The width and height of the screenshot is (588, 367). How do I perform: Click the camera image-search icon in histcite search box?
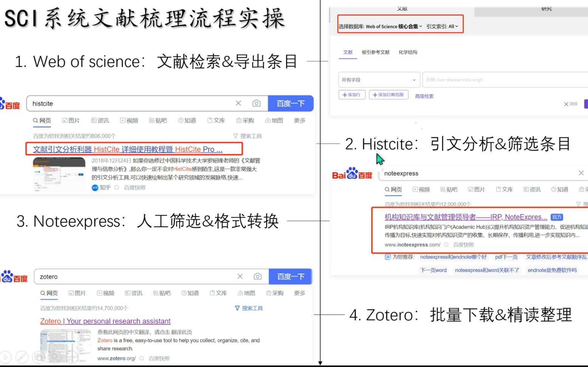tap(257, 103)
